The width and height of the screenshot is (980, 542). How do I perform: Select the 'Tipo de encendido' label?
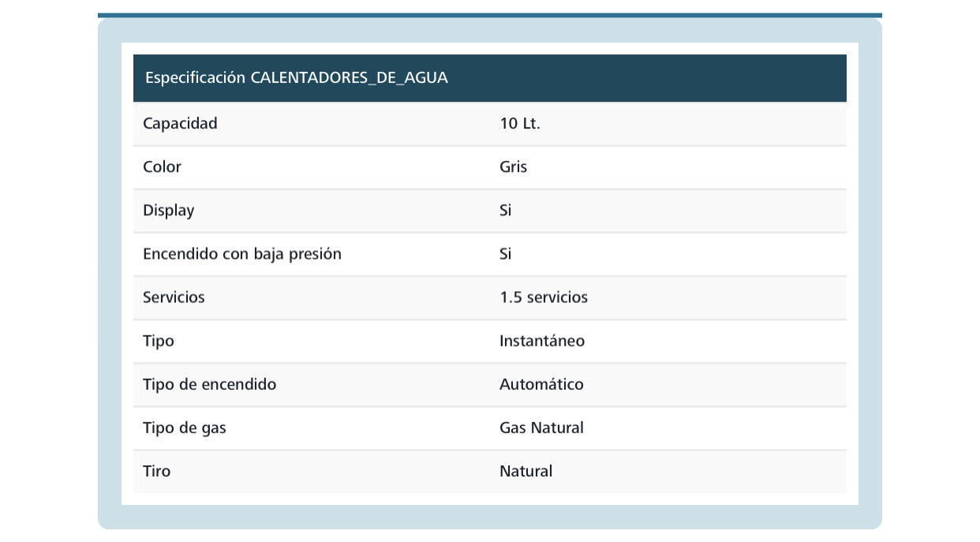pyautogui.click(x=210, y=384)
